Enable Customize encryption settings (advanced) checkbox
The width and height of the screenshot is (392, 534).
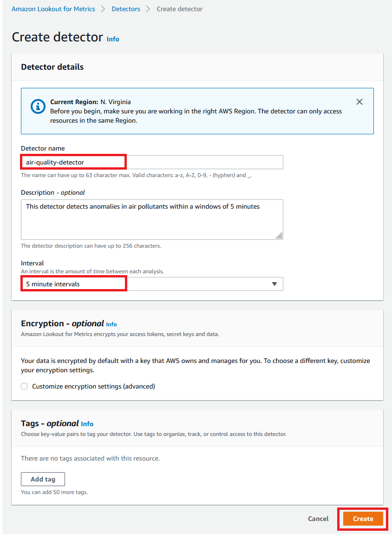24,386
